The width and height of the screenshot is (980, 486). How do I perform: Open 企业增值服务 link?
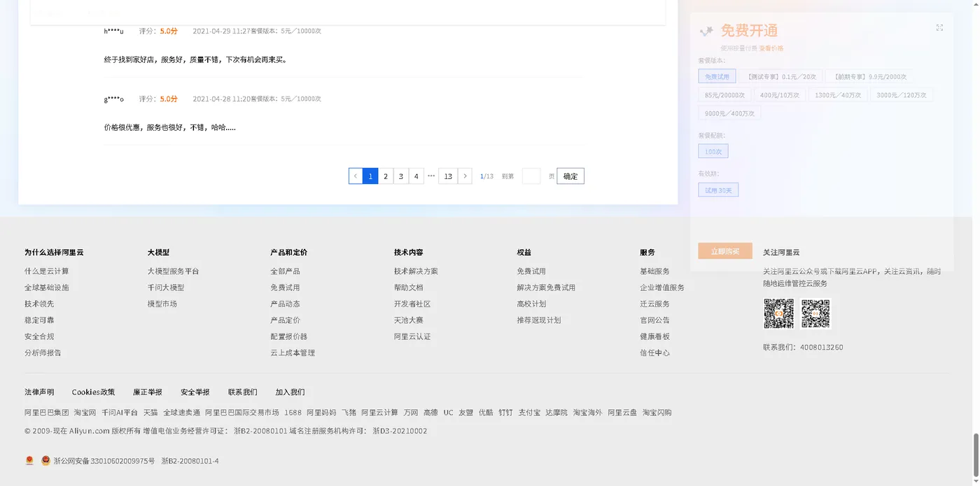coord(662,287)
